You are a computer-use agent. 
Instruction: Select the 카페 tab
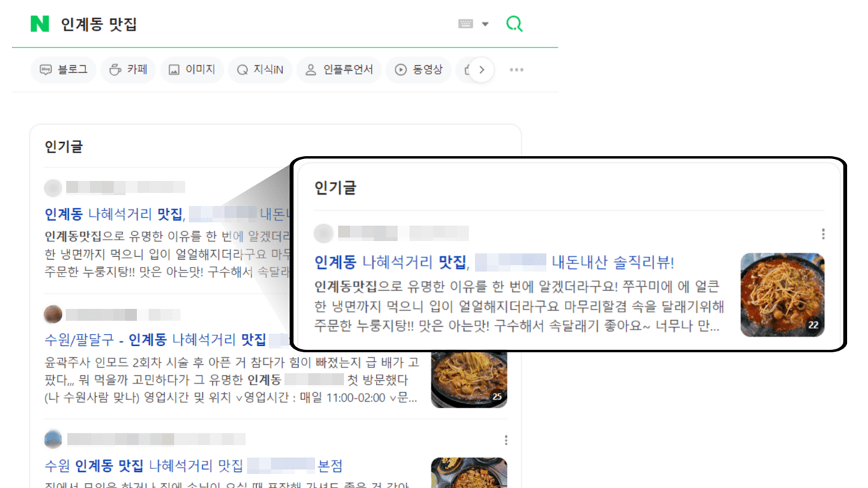(128, 70)
